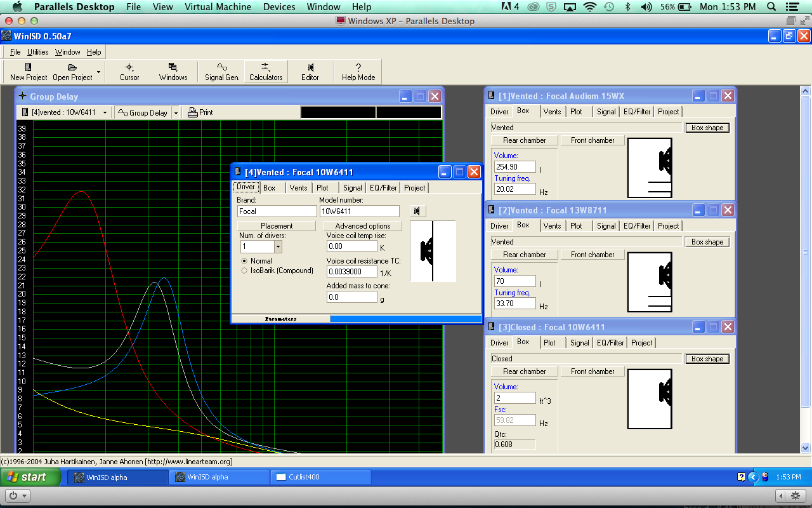Open the Windows toolbar icon
This screenshot has width=812, height=508.
(x=173, y=71)
